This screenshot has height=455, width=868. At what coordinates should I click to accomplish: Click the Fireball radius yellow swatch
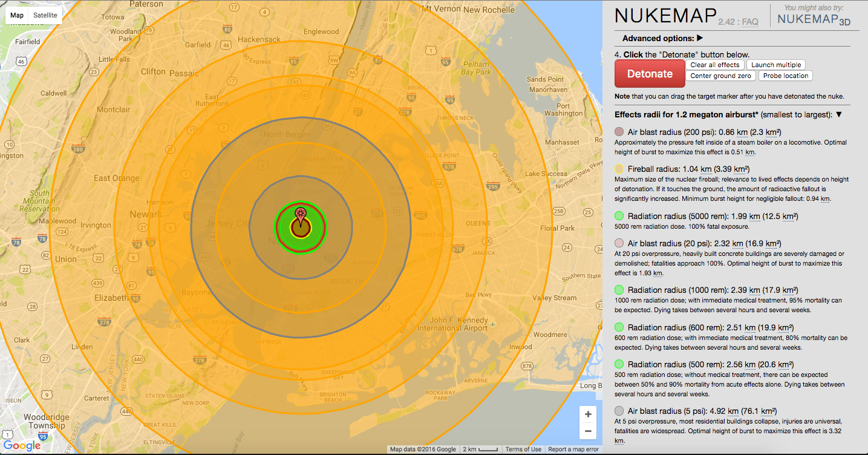[619, 169]
